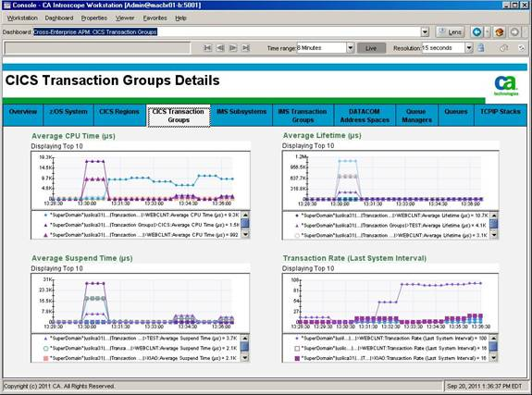
Task: Click Transaction Rate (Last System Interval) title
Action: coord(354,258)
